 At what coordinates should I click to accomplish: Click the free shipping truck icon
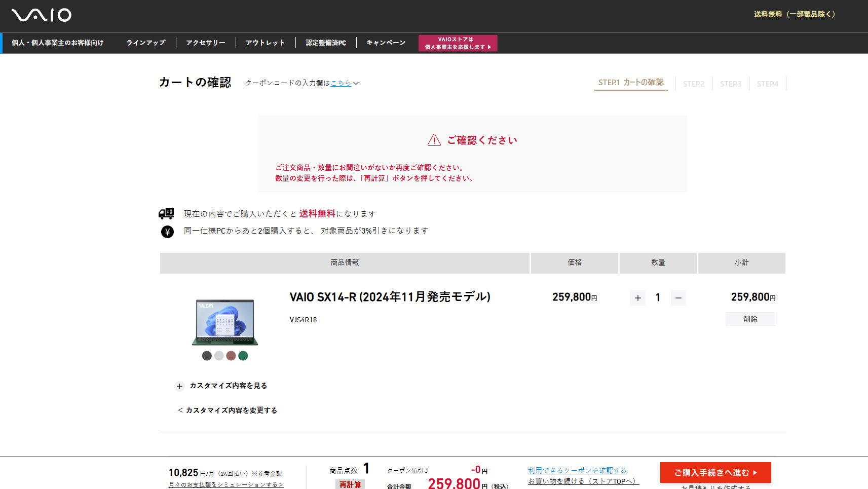(x=166, y=214)
